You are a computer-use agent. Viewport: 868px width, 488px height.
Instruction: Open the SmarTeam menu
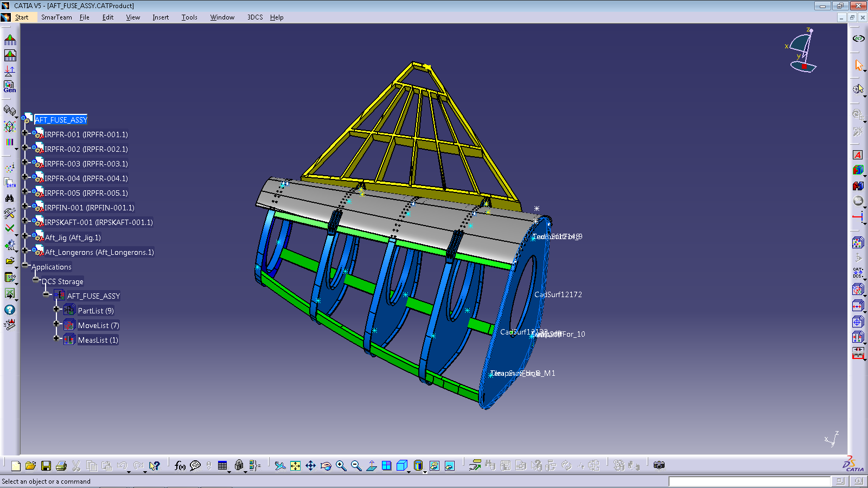[x=55, y=17]
